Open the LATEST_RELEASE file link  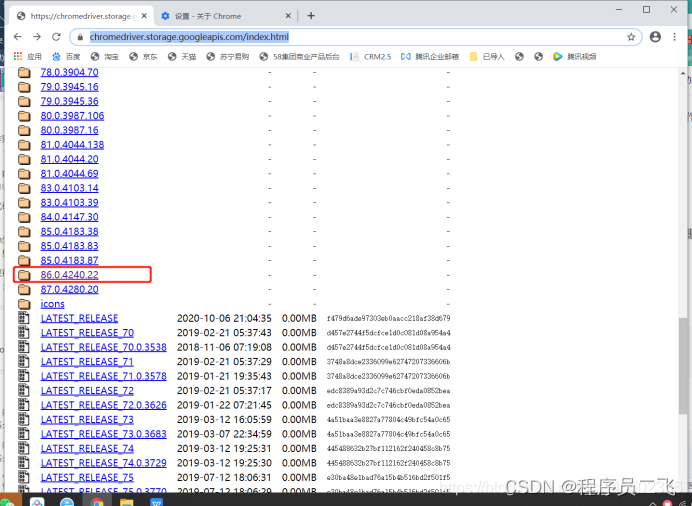click(79, 319)
